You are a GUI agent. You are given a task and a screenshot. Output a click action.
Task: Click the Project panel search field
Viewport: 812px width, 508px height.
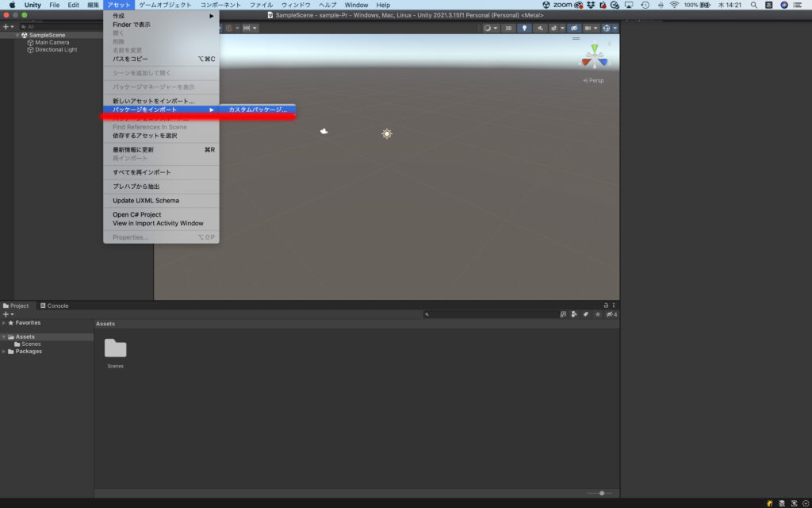pyautogui.click(x=490, y=314)
